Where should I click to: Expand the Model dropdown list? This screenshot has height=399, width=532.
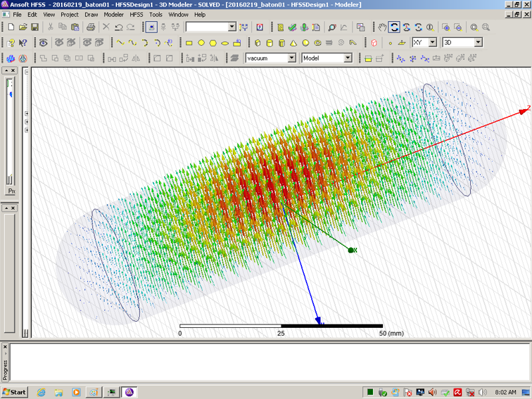[x=347, y=59]
